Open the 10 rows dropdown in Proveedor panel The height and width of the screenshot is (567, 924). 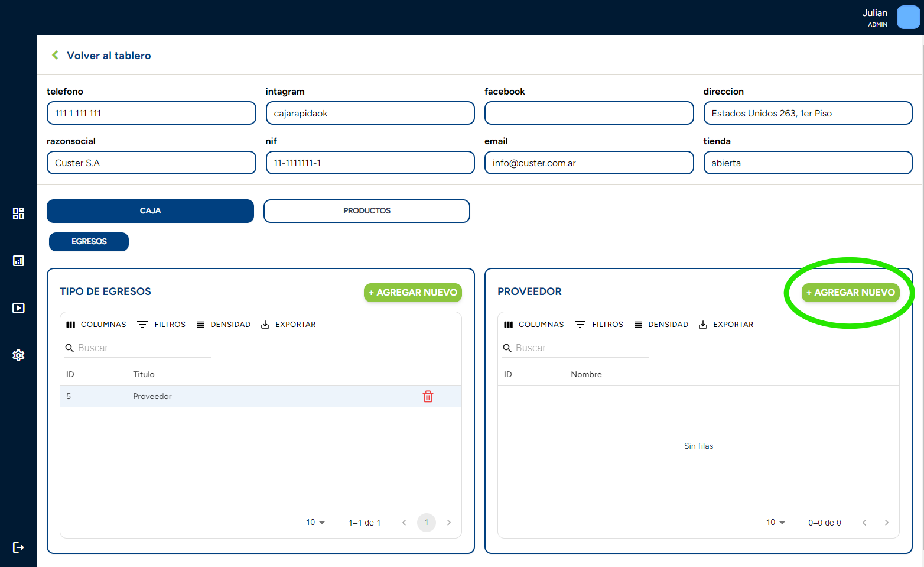point(776,522)
